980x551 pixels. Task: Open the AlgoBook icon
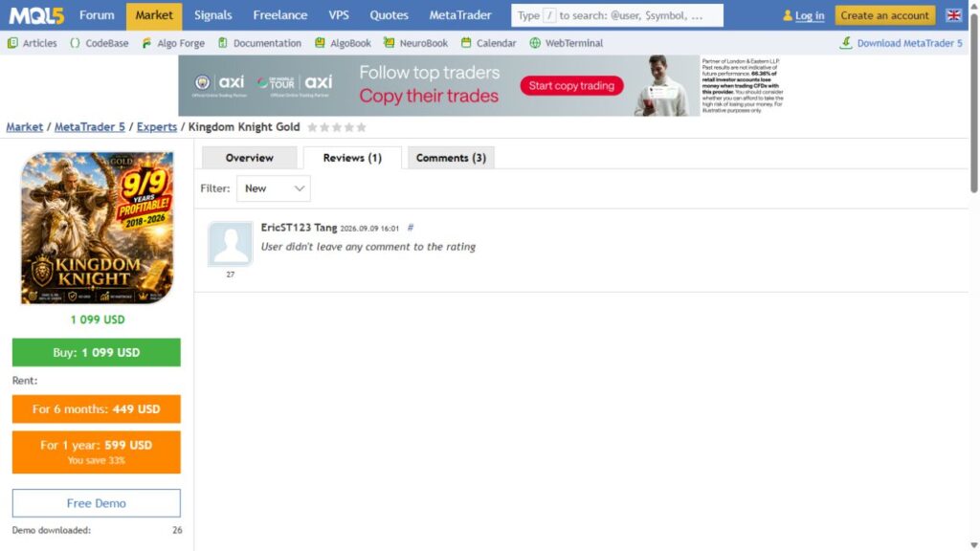(x=320, y=43)
